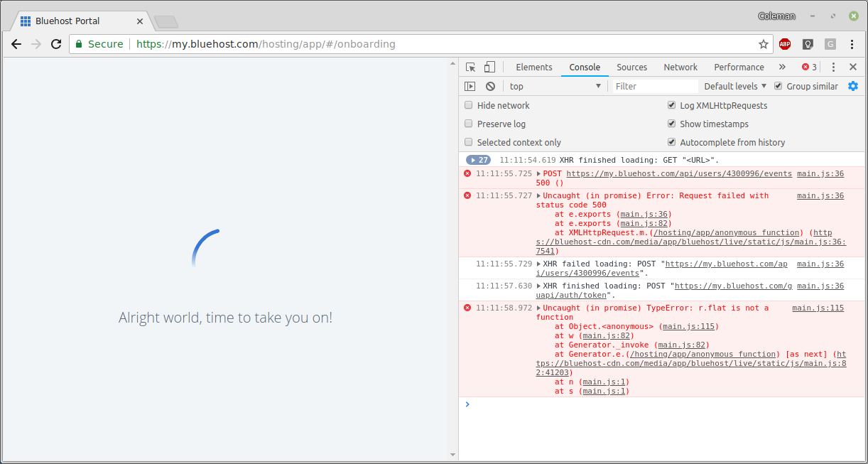Expand the Request failed status 500 error

(x=539, y=196)
